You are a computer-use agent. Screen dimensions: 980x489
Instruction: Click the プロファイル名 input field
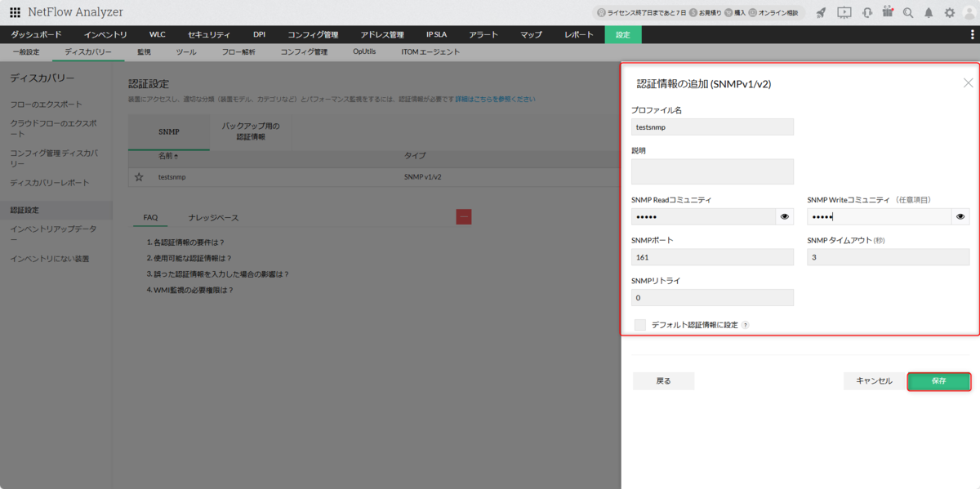coord(712,127)
